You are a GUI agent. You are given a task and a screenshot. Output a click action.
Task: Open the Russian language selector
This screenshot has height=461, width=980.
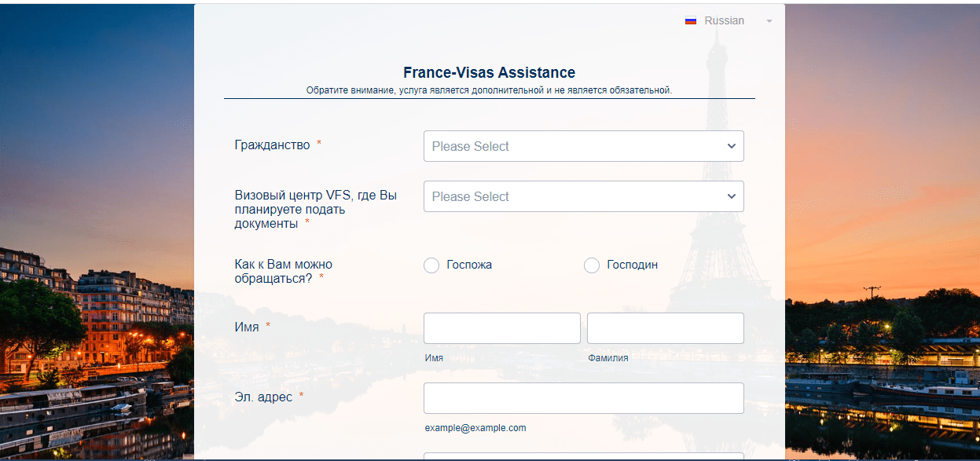[x=724, y=21]
